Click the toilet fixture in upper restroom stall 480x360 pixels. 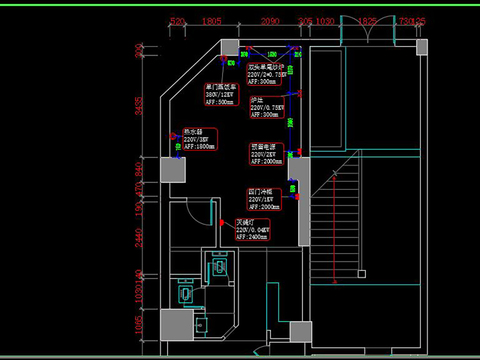tap(220, 265)
